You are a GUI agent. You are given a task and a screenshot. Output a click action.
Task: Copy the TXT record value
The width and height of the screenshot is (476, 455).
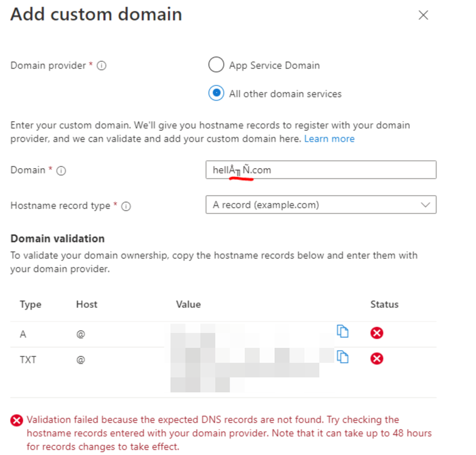[x=343, y=357]
